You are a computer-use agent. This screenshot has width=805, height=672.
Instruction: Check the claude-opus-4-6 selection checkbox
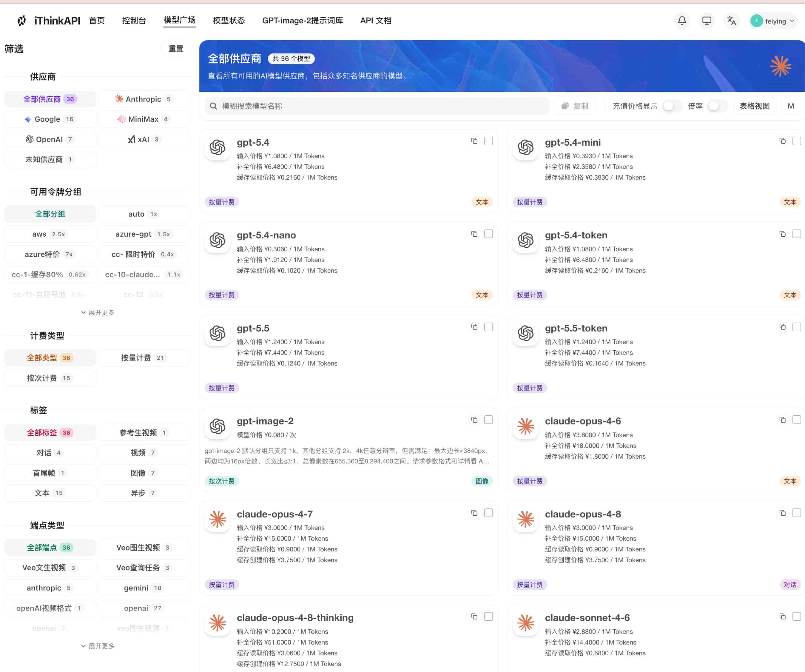pyautogui.click(x=797, y=420)
